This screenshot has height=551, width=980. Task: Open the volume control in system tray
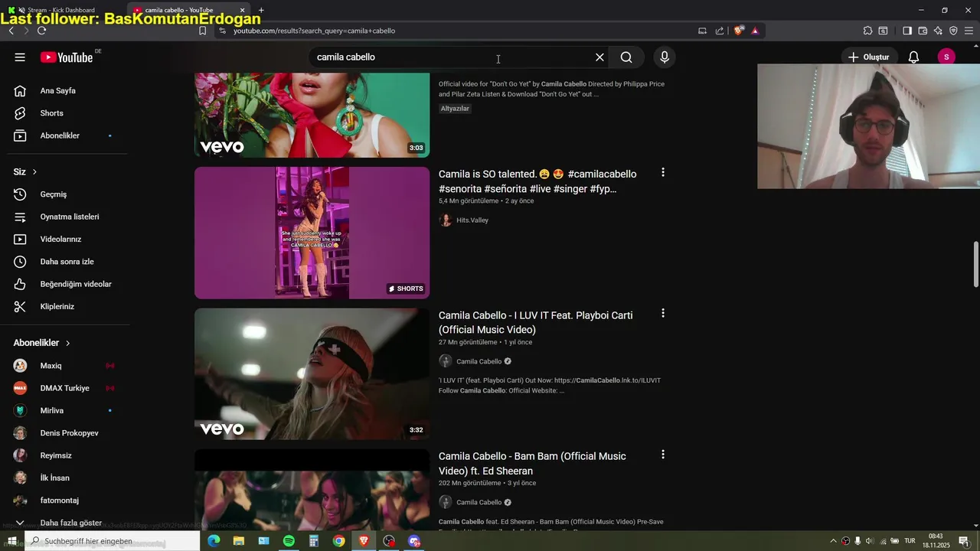(x=870, y=541)
